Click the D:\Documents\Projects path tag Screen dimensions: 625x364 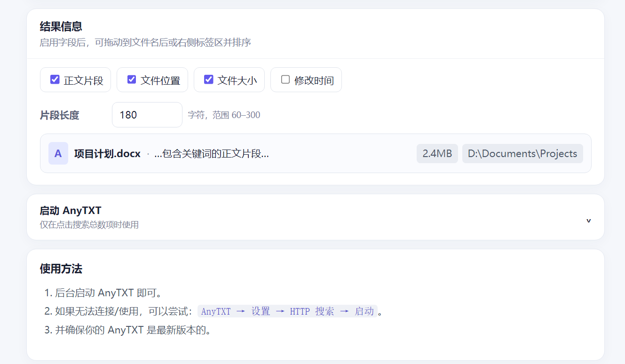(x=522, y=153)
